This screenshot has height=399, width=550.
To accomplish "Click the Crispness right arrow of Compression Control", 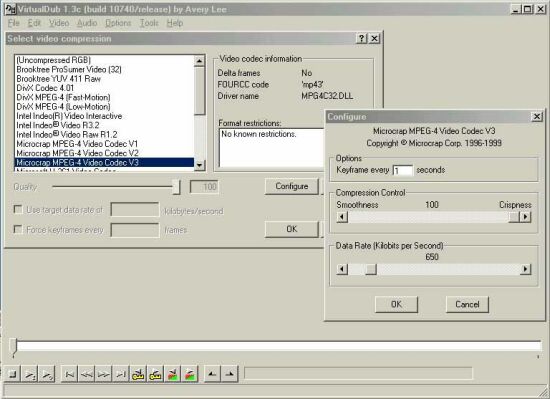I will coord(525,217).
